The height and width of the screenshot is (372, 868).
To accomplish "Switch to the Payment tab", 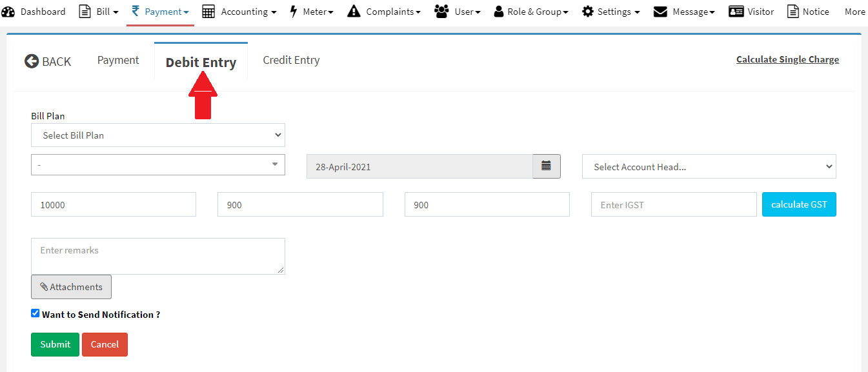I will tap(118, 60).
